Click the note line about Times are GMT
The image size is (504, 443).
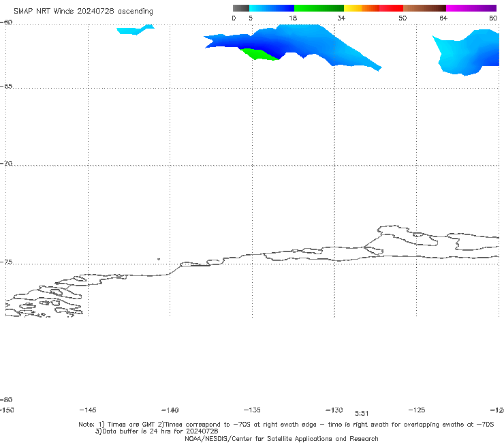(x=286, y=425)
